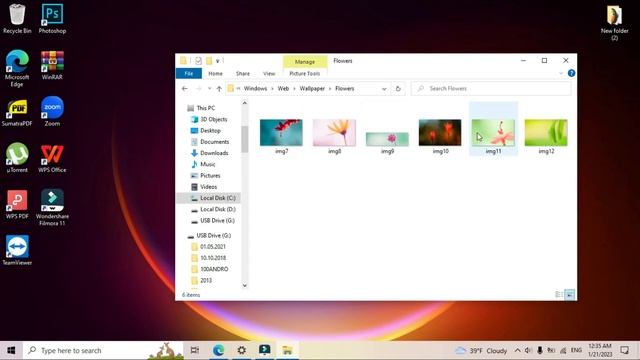640x360 pixels.
Task: Open Explorer Help question mark
Action: (571, 73)
